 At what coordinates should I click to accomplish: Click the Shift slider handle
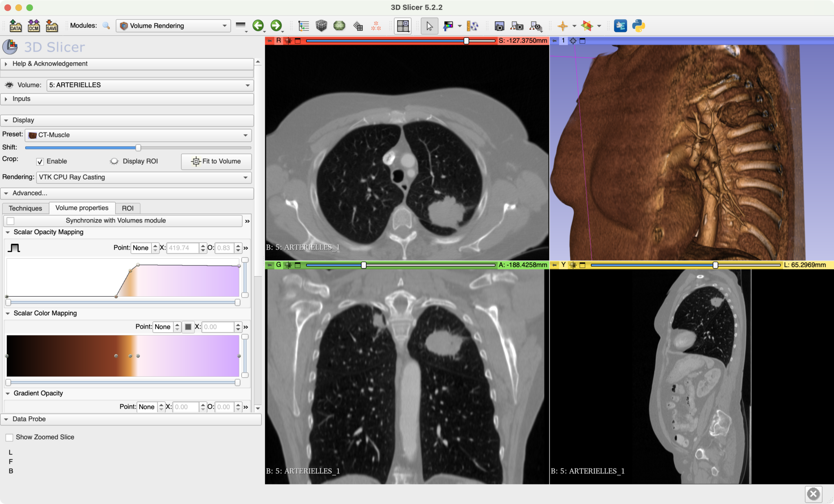(138, 148)
